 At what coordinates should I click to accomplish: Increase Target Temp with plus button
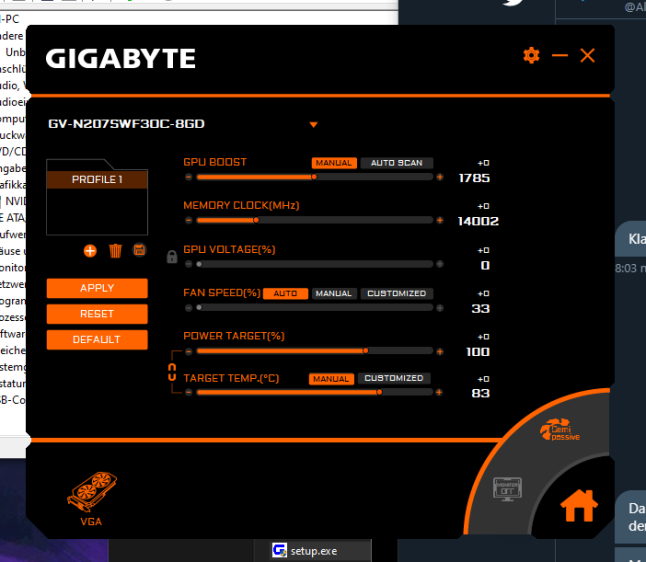[x=439, y=392]
